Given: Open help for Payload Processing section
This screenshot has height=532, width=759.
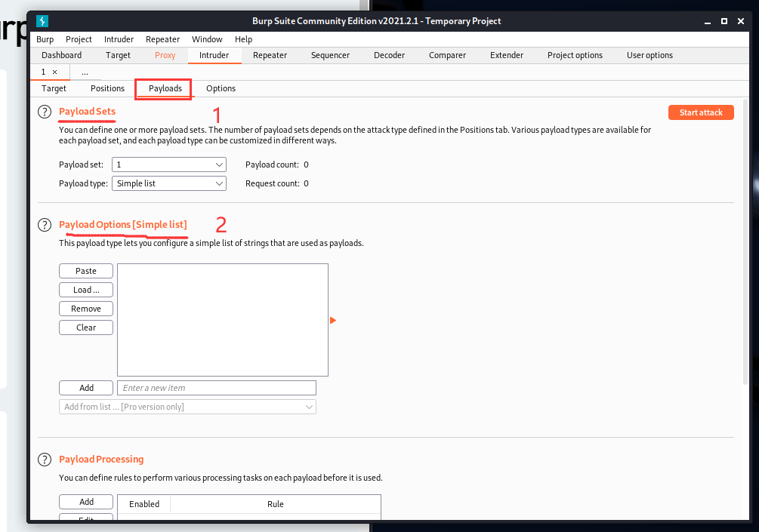Looking at the screenshot, I should coord(45,460).
